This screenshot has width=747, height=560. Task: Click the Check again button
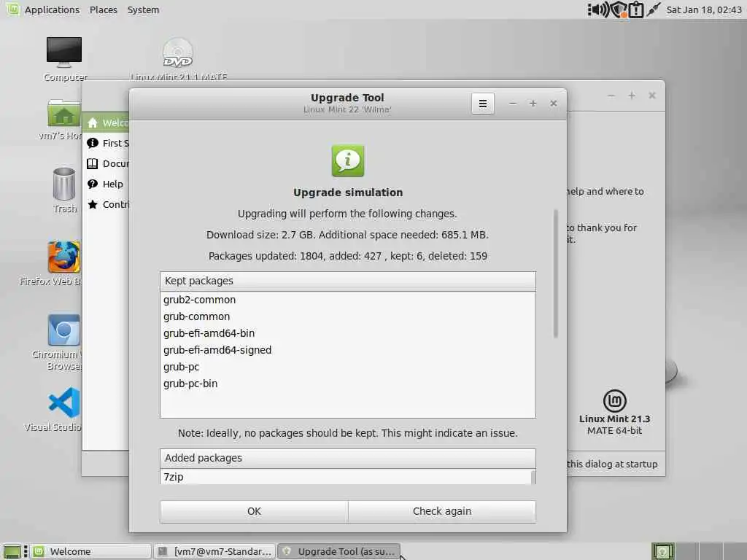[442, 511]
